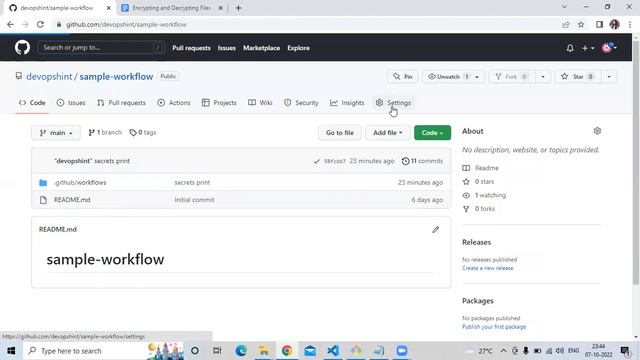Expand the Fork dropdown arrow
640x360 pixels.
(543, 77)
